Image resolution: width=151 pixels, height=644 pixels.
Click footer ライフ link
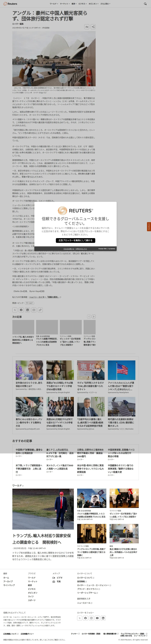click(31, 596)
